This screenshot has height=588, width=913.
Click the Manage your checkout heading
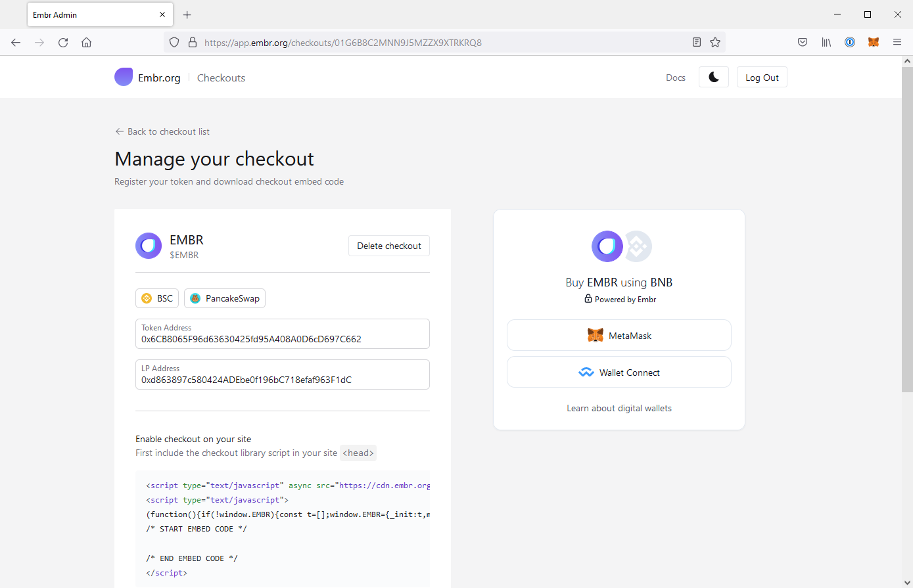214,159
